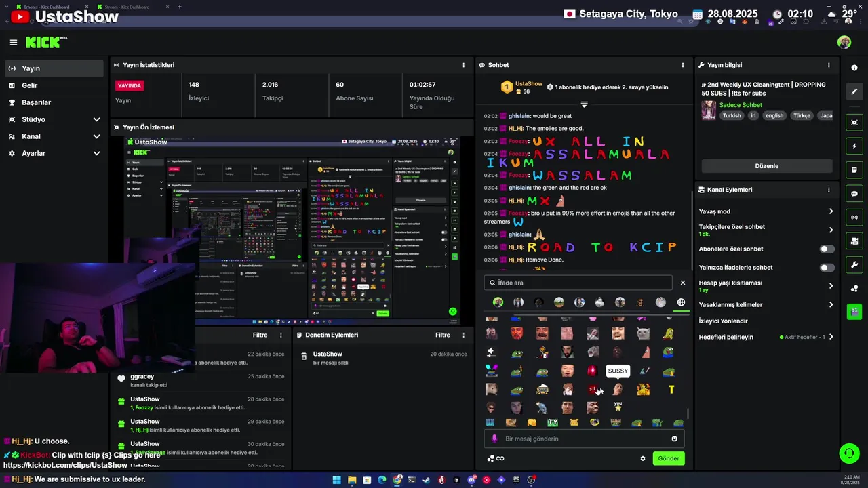
Task: Collapse the pinned gift banner chevron in chat
Action: coord(584,104)
